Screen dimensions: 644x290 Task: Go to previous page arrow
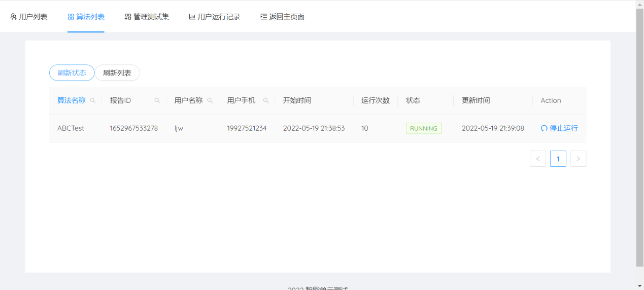tap(538, 159)
